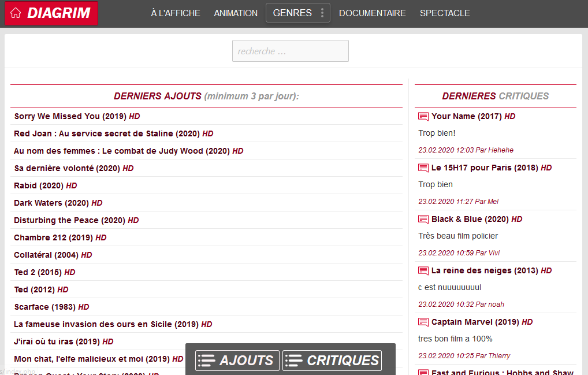Open Dark Waters (2020)
588x375 pixels.
coord(58,203)
